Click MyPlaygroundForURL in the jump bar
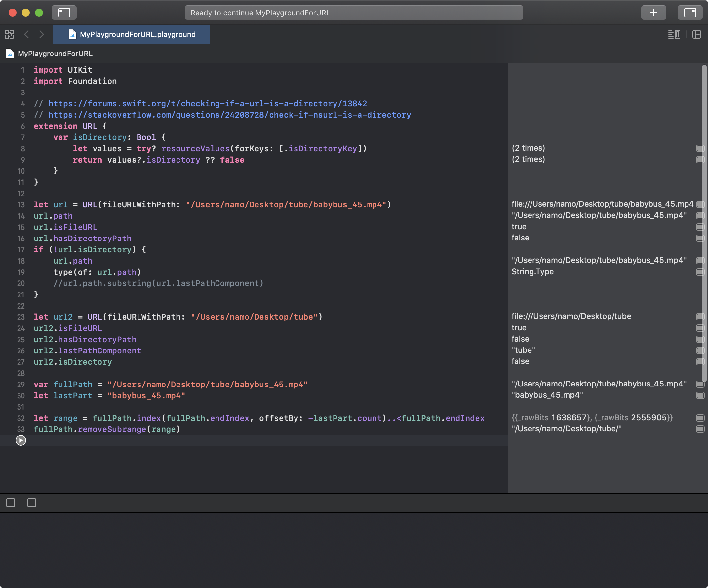The width and height of the screenshot is (708, 588). point(55,54)
